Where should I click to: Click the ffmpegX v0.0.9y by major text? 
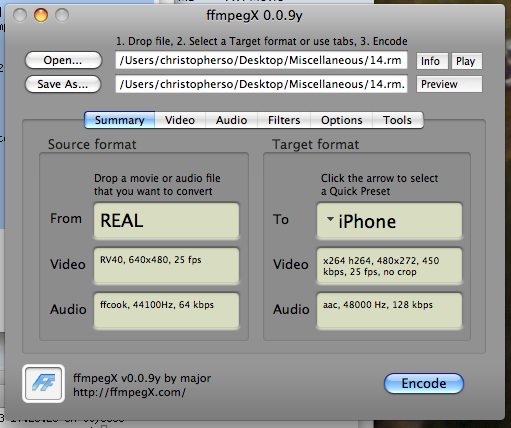[142, 378]
